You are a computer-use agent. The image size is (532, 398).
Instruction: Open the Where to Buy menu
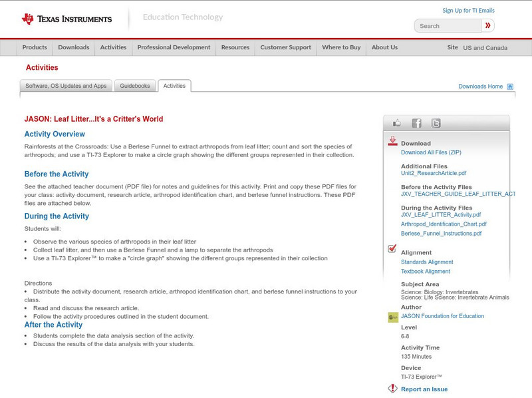pyautogui.click(x=341, y=47)
